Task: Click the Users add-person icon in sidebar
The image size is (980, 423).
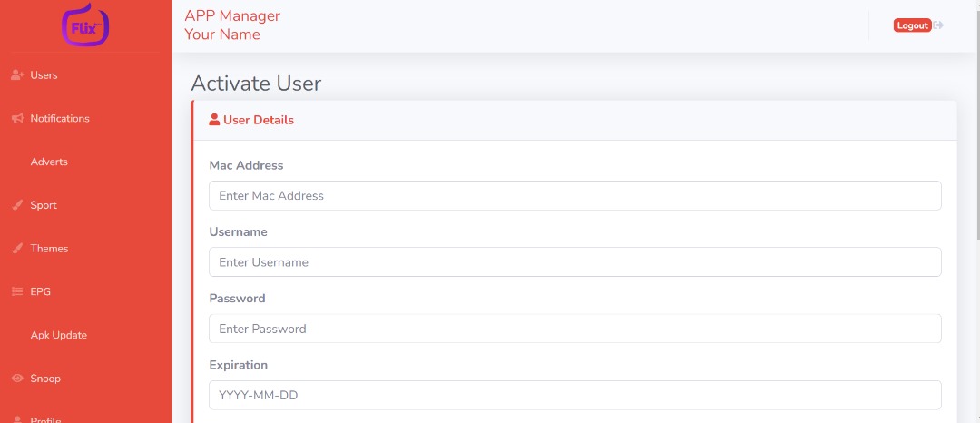Action: tap(17, 75)
